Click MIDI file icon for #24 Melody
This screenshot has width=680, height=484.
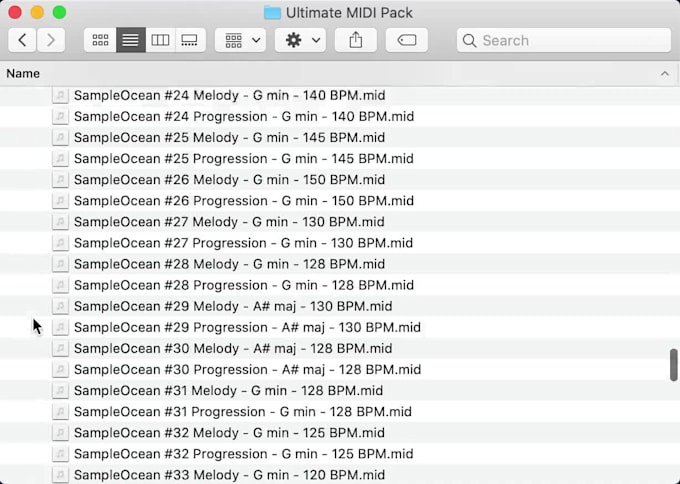tap(60, 95)
